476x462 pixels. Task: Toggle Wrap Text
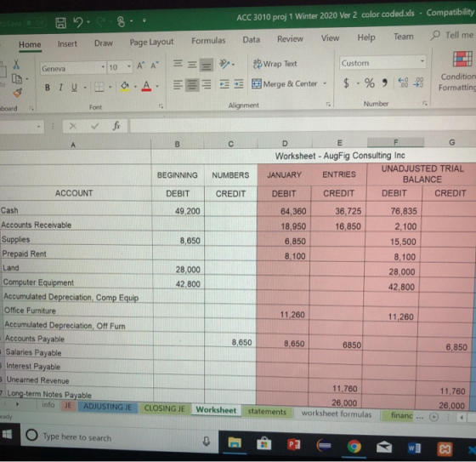[x=275, y=64]
